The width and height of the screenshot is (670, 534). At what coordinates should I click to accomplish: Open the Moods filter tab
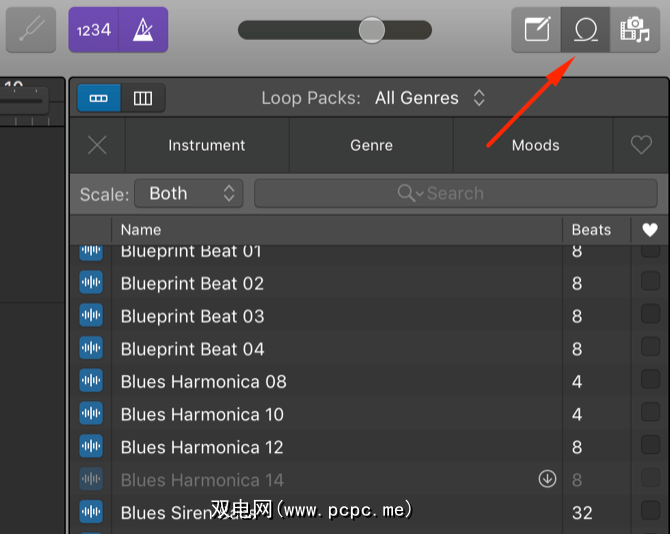pyautogui.click(x=535, y=145)
